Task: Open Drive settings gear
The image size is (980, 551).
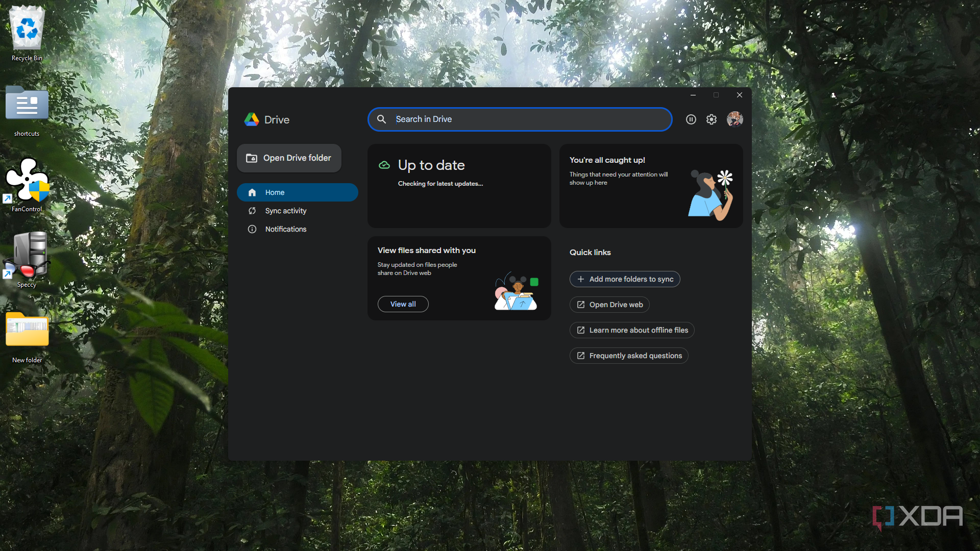Action: [712, 119]
